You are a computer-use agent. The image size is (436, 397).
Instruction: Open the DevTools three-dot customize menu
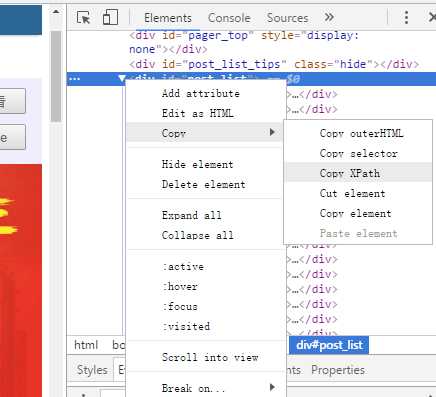coord(406,17)
